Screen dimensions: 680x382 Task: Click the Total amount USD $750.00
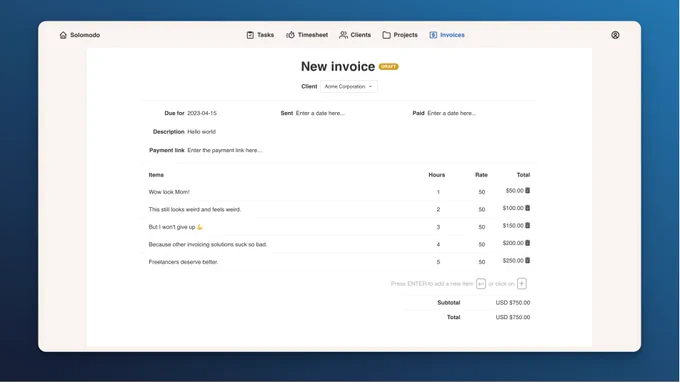coord(513,317)
